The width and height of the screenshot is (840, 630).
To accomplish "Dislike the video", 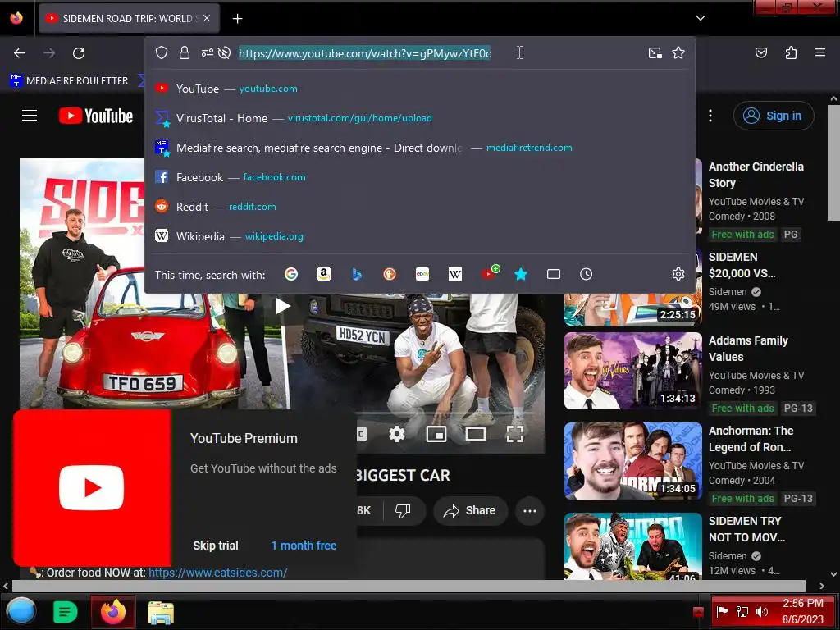I will click(403, 510).
